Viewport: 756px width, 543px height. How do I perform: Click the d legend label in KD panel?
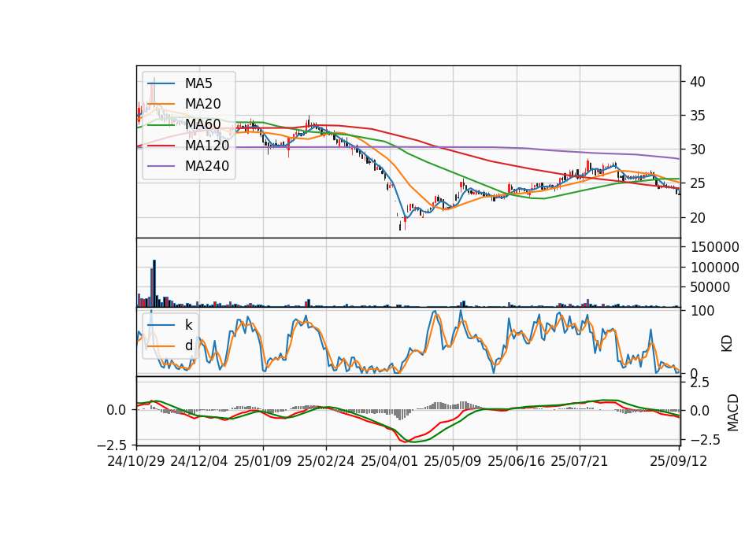pos(188,345)
